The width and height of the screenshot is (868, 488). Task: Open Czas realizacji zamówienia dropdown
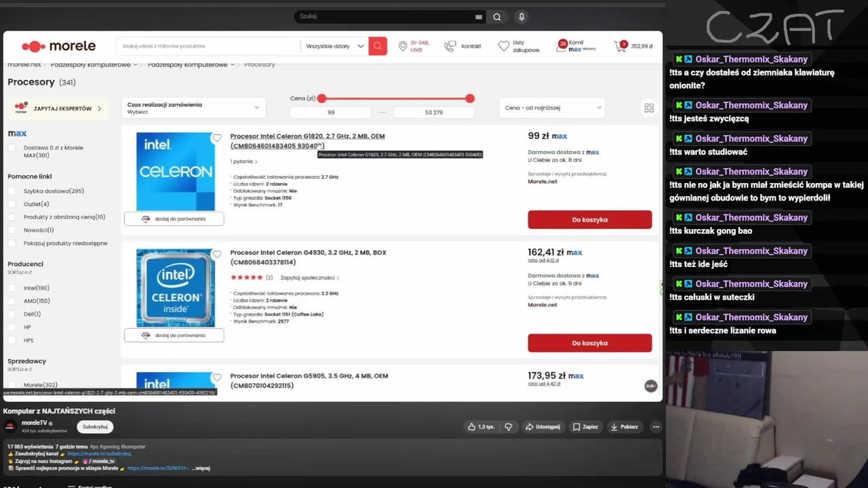pos(194,108)
